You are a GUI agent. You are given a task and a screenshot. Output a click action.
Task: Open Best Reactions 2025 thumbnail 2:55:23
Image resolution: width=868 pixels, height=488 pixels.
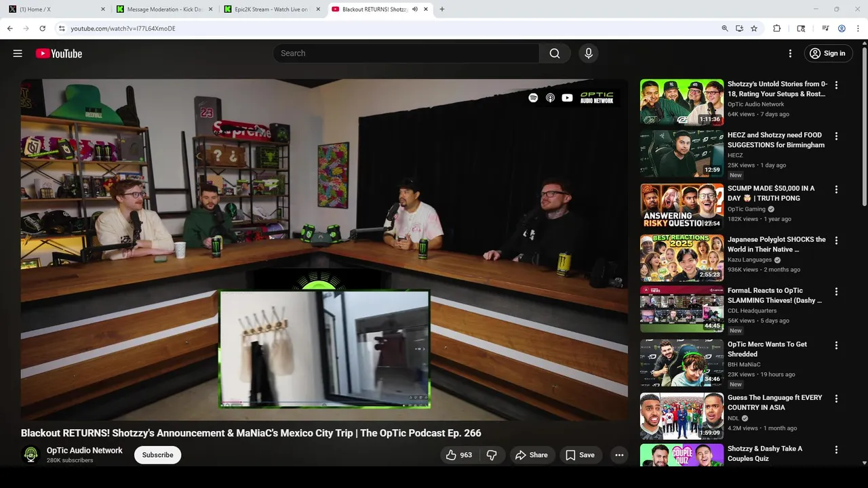point(682,258)
